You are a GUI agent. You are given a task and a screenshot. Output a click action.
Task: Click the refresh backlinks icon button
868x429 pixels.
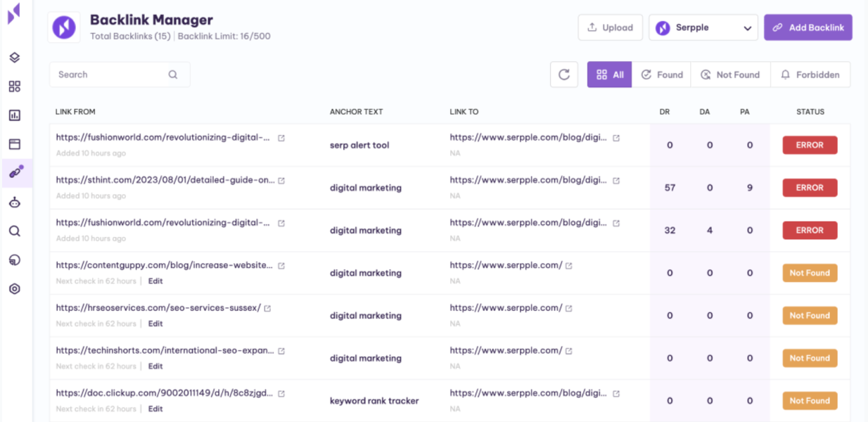coord(564,75)
